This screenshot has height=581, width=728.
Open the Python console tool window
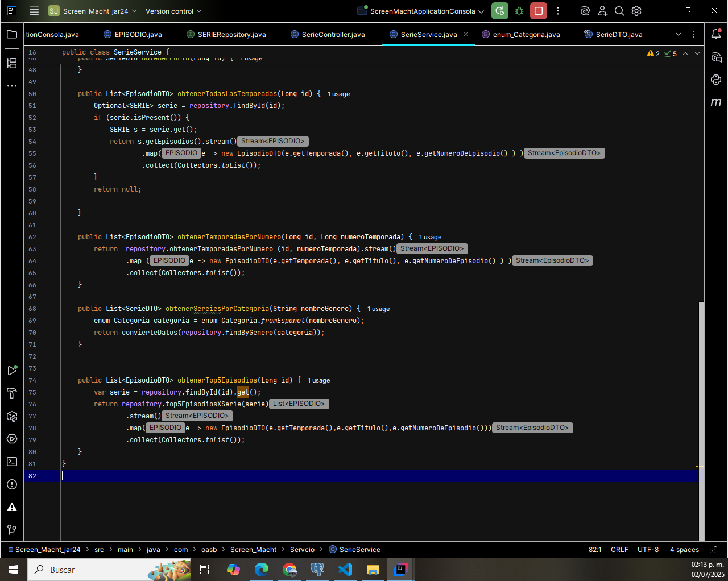click(x=716, y=80)
